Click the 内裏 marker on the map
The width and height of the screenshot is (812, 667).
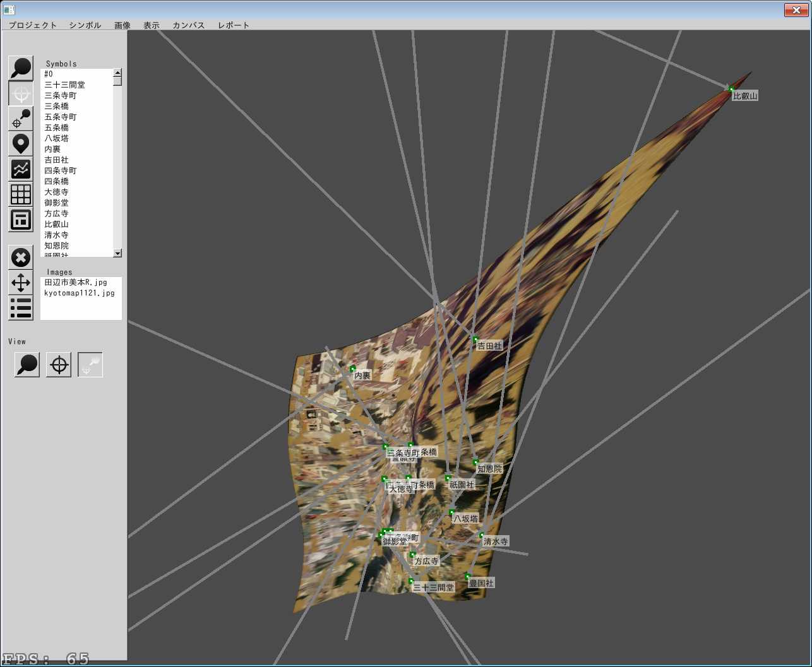coord(353,369)
